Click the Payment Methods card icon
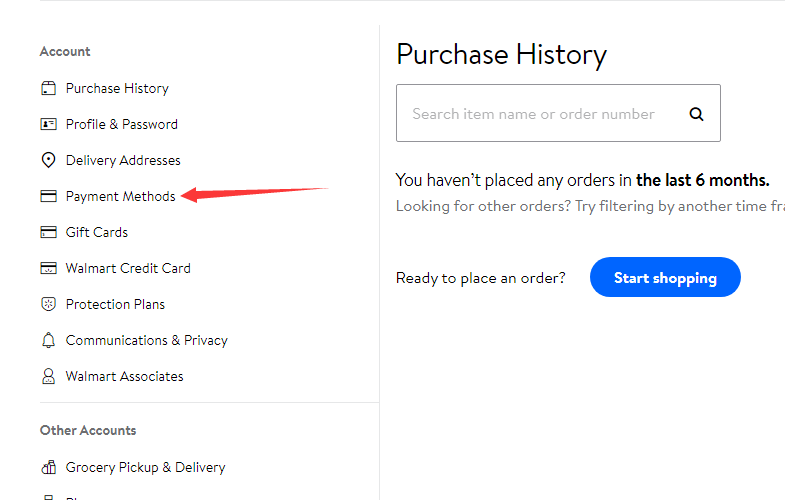Image resolution: width=785 pixels, height=500 pixels. [48, 196]
